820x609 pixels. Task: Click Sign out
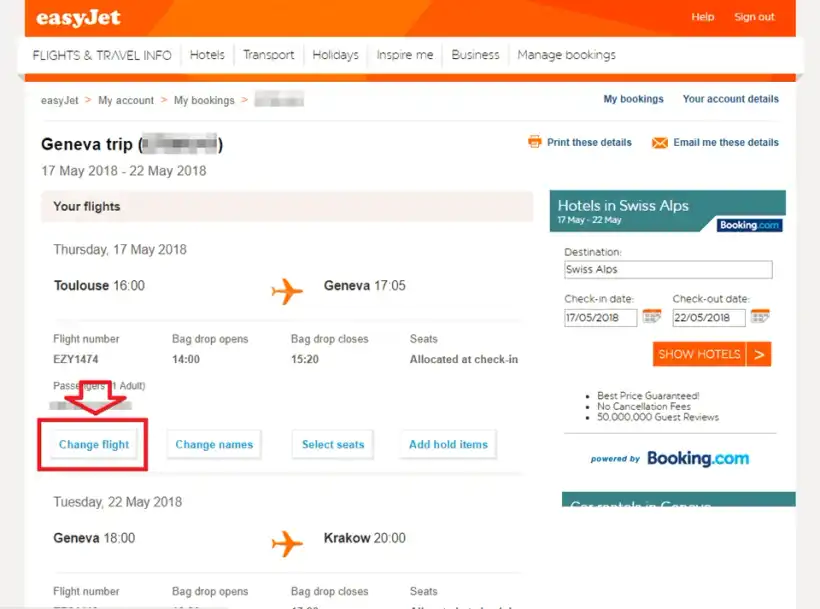click(x=755, y=17)
